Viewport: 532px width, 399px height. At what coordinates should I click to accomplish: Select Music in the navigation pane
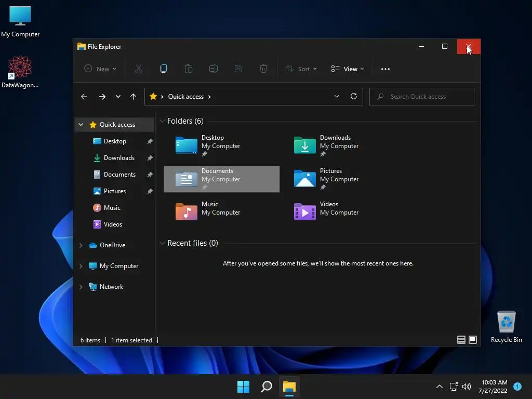coord(112,208)
